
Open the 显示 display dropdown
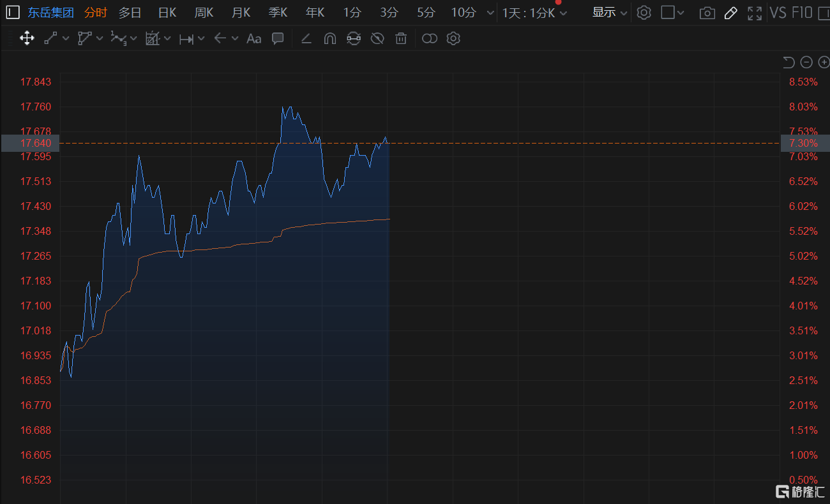[x=610, y=12]
